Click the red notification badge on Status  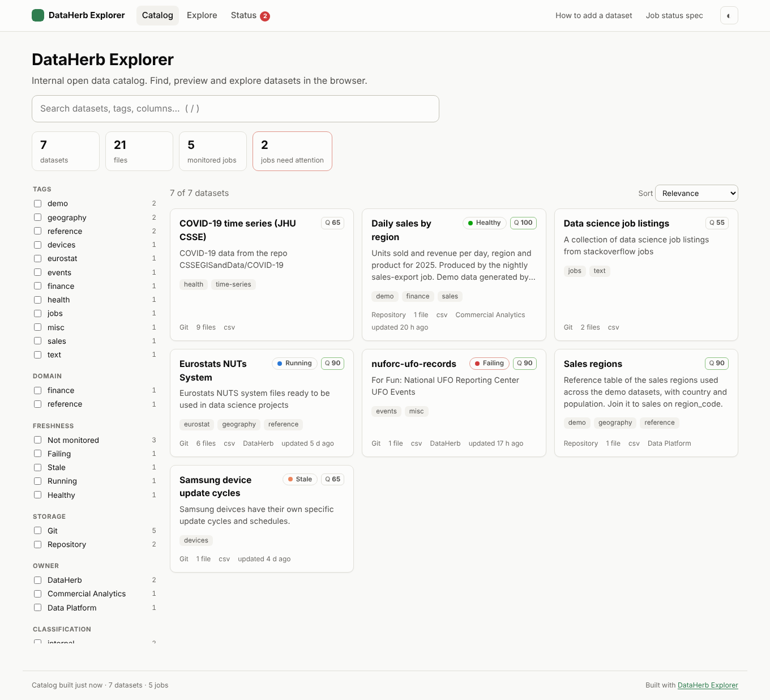pos(264,16)
